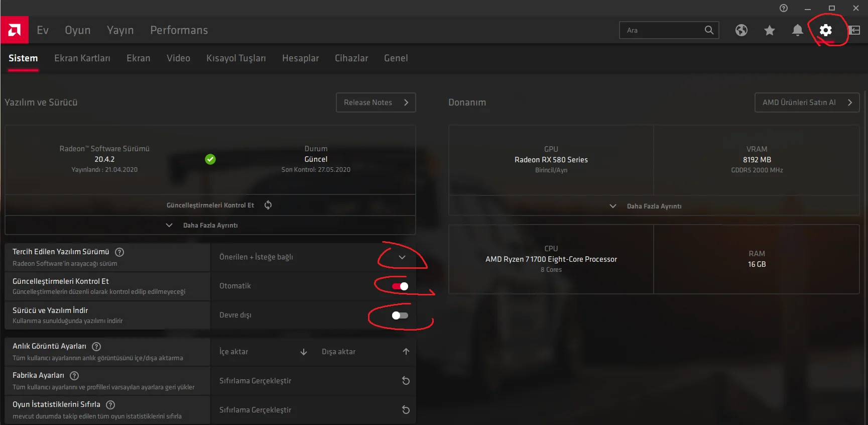Click the 20.4.2 software version text
This screenshot has width=868, height=425.
[104, 159]
